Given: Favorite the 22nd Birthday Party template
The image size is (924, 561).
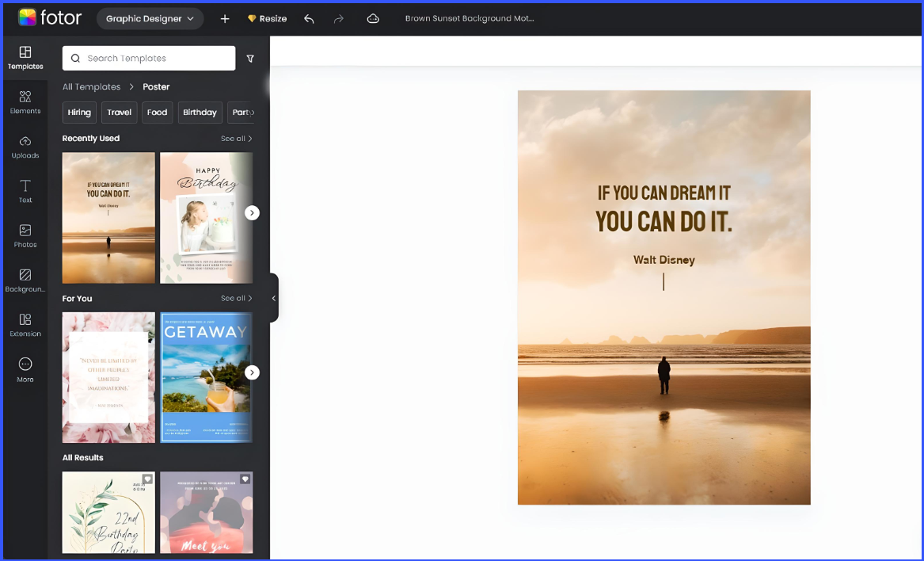Looking at the screenshot, I should tap(147, 479).
